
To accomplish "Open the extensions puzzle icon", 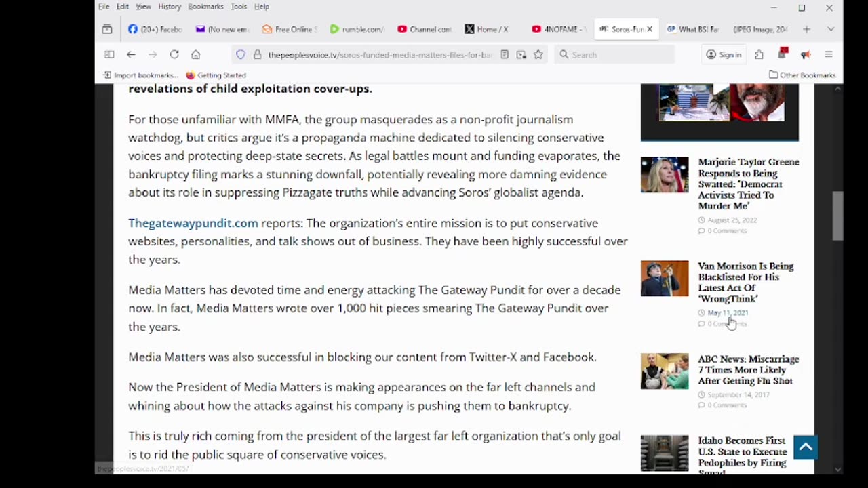I will (x=759, y=54).
